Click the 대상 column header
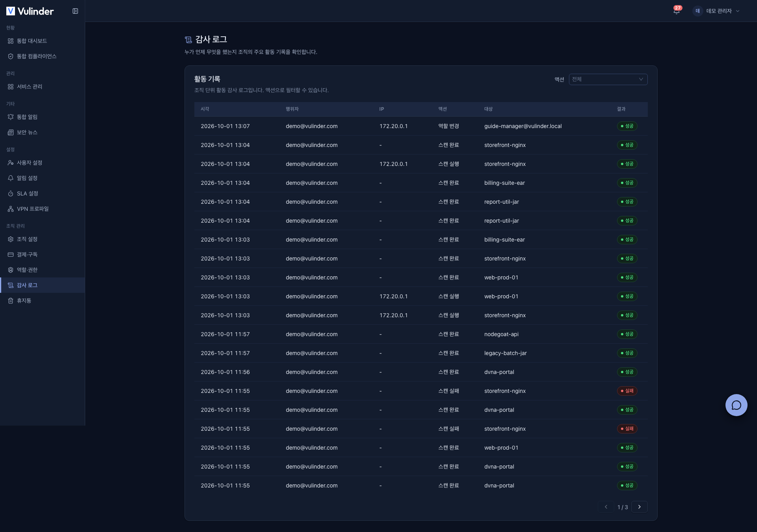 (x=489, y=109)
